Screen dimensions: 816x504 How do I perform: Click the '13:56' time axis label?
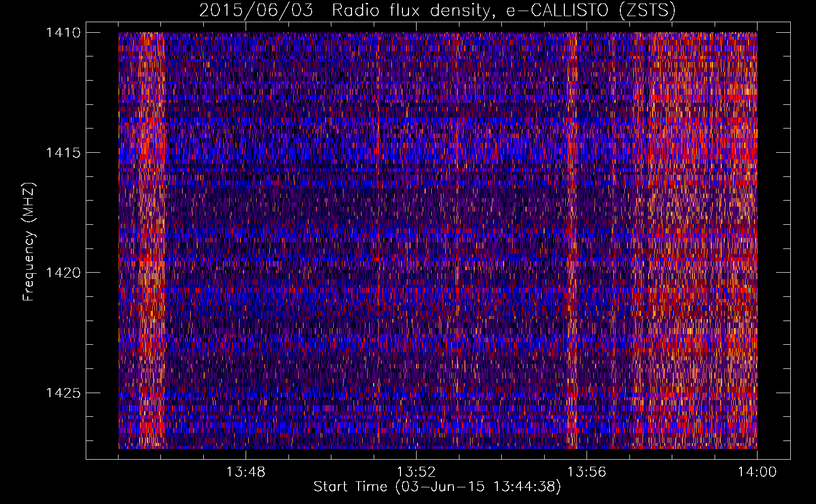pyautogui.click(x=587, y=472)
